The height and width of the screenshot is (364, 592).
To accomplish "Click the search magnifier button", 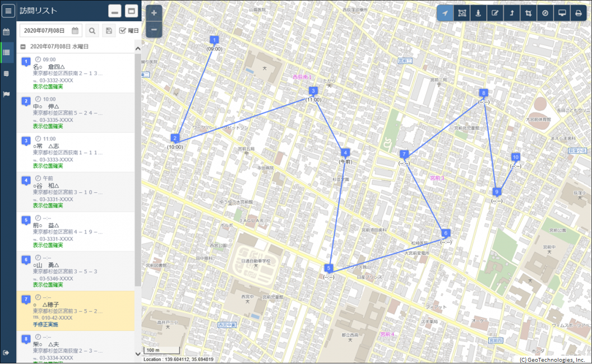I will [92, 31].
